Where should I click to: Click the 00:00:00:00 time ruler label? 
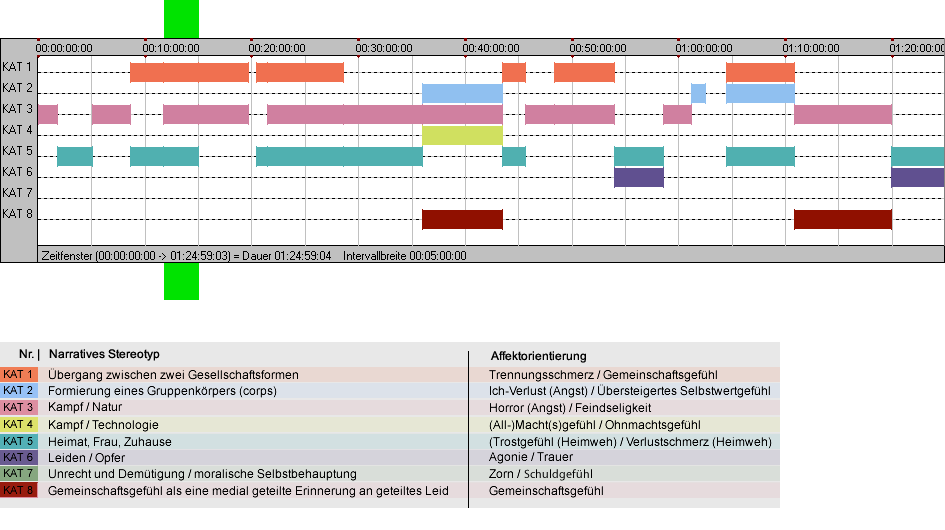[64, 48]
